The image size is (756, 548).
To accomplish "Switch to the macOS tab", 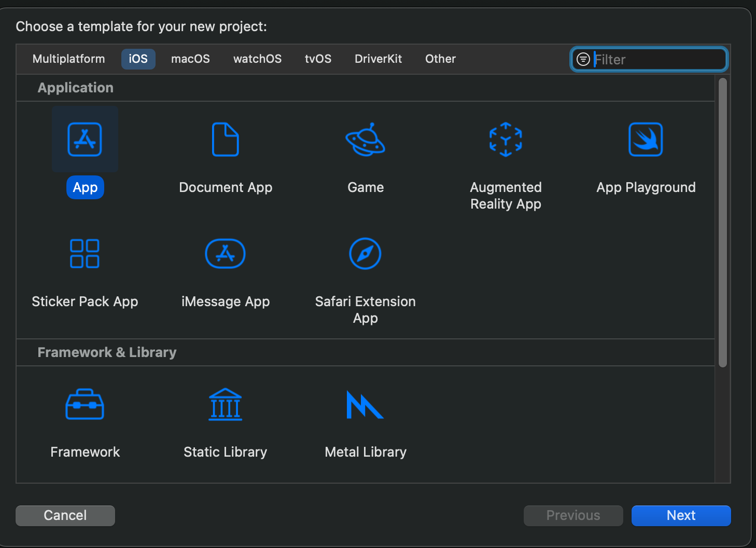I will [191, 59].
